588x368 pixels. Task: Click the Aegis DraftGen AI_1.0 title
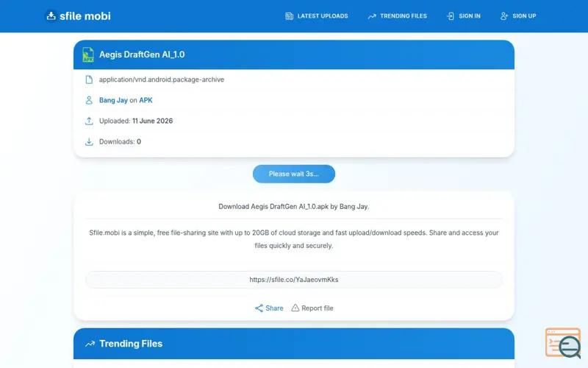coord(142,54)
